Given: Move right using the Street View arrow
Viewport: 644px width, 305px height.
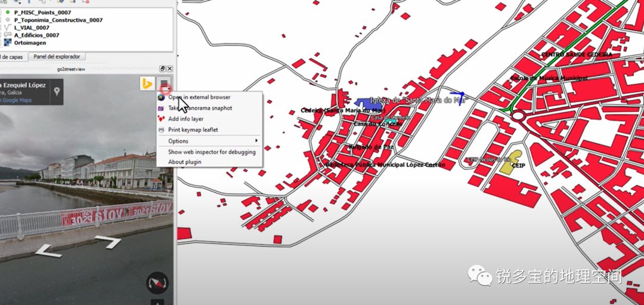Looking at the screenshot, I should 109,242.
